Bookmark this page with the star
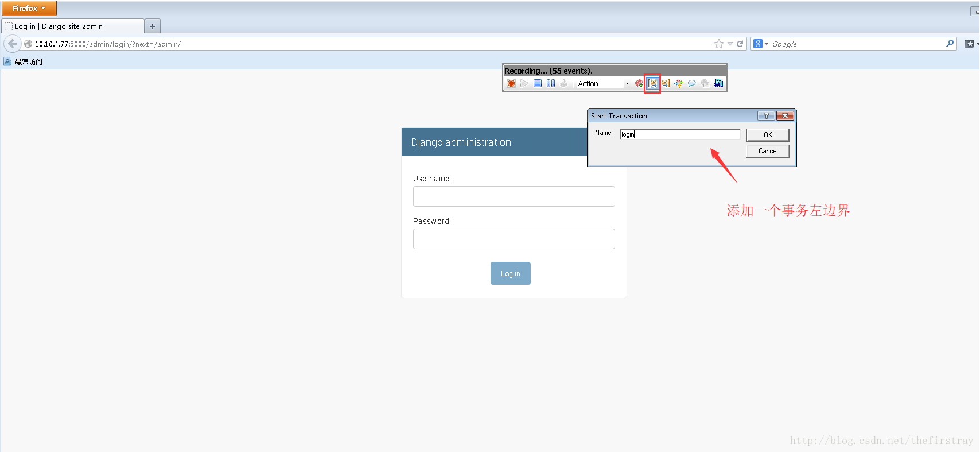The image size is (980, 452). 719,44
